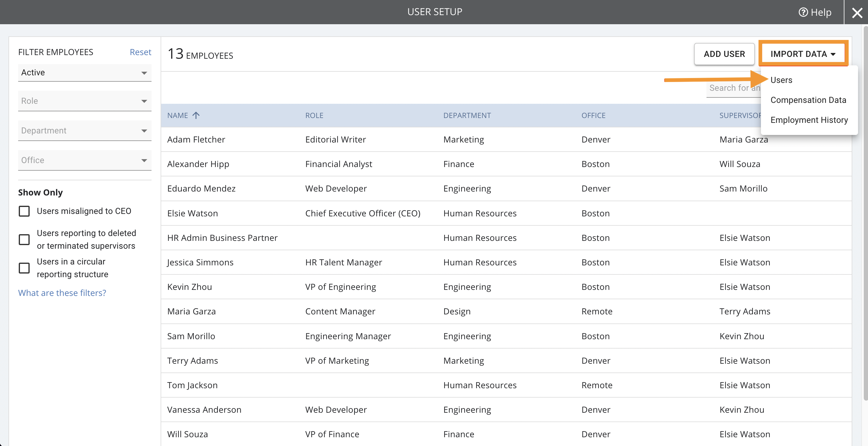868x446 pixels.
Task: Click VP of Engineering role cell
Action: click(x=340, y=287)
